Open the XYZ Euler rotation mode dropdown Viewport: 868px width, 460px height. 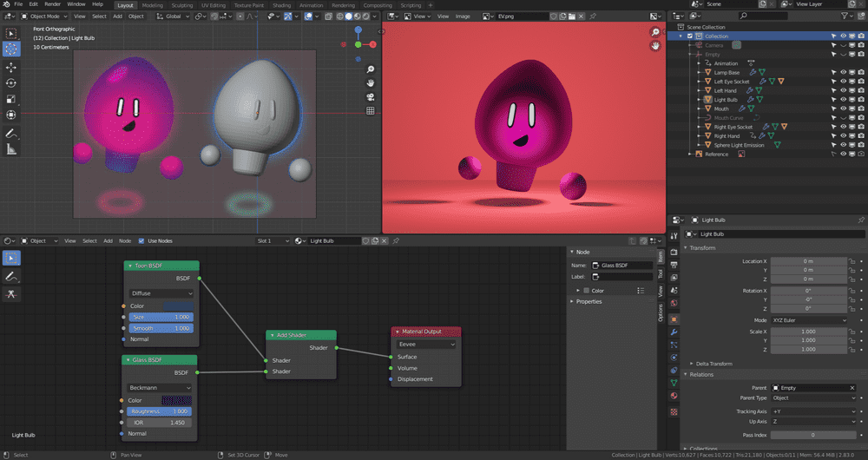809,320
